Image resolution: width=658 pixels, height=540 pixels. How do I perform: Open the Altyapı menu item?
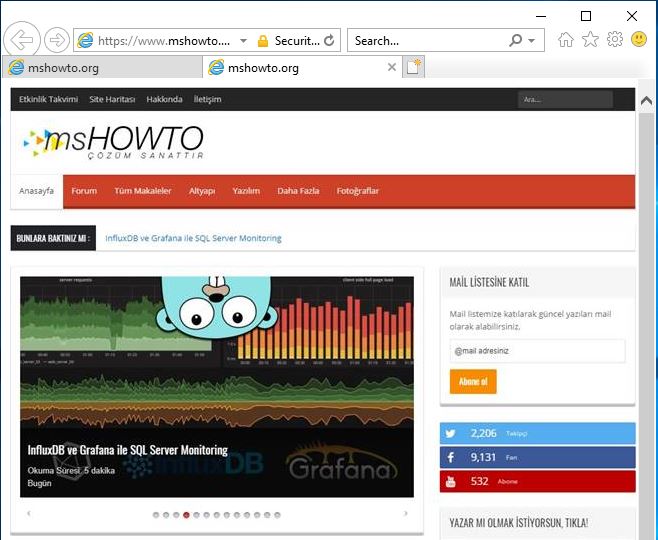202,191
